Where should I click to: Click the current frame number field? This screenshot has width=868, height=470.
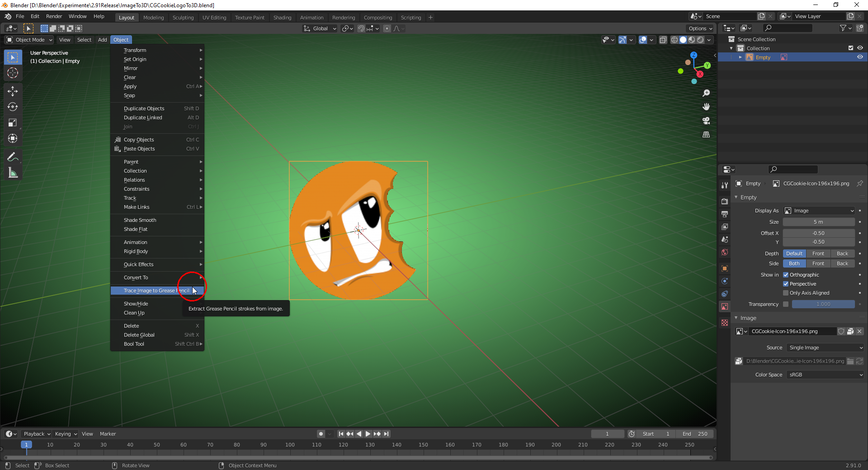607,434
